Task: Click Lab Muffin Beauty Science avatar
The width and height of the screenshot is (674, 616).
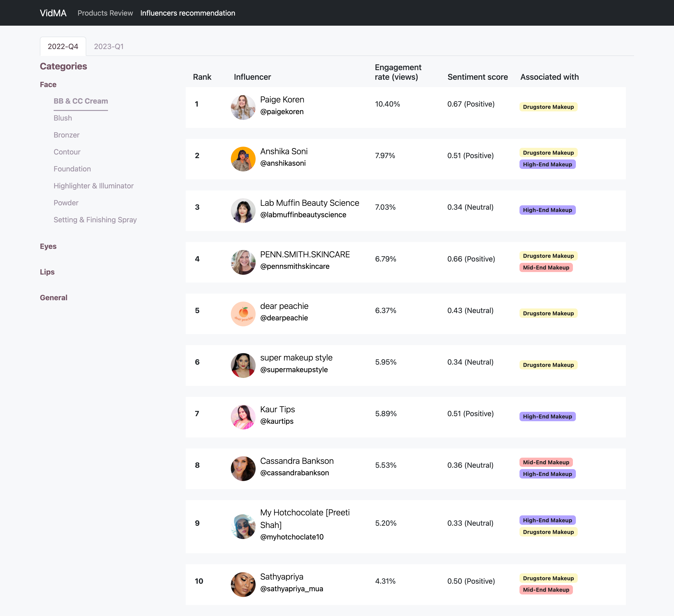Action: pyautogui.click(x=243, y=211)
